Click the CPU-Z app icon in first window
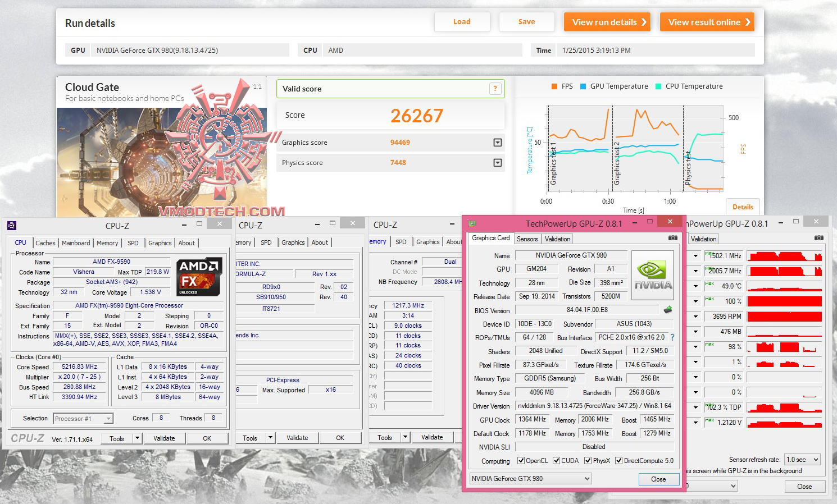837x504 pixels. (x=12, y=226)
